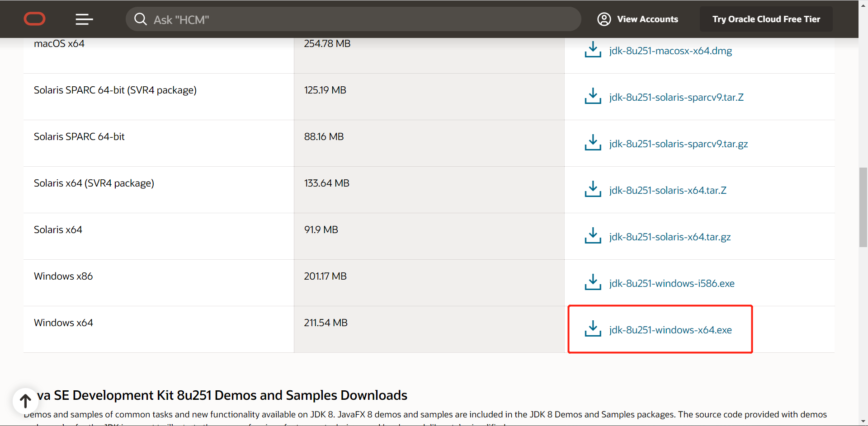Screen dimensions: 868x426
Task: Click download icon for solaris-sparcv9.tar.gz
Action: coord(593,143)
